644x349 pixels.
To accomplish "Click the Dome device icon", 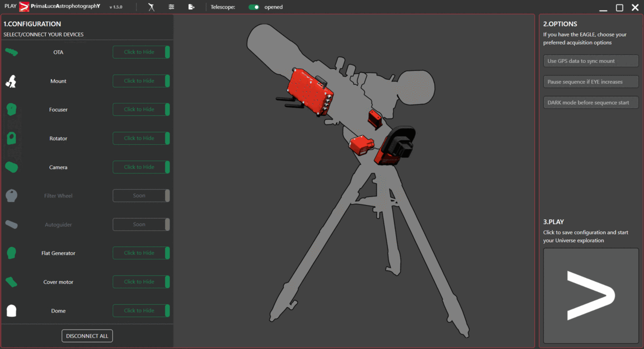I will pos(11,310).
